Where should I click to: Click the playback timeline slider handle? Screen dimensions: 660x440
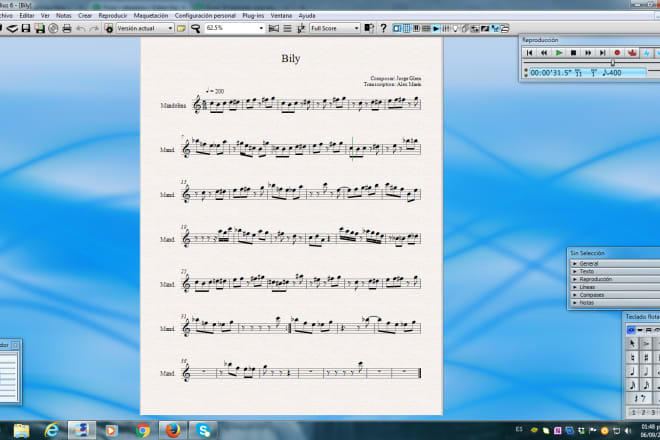click(613, 62)
